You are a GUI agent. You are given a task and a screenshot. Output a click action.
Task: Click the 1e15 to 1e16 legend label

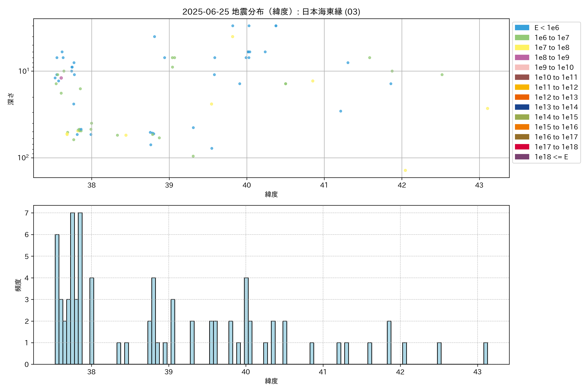click(x=556, y=127)
